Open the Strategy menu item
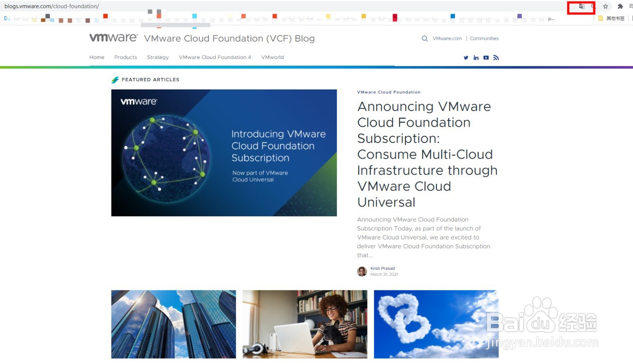This screenshot has width=633, height=364. 158,57
